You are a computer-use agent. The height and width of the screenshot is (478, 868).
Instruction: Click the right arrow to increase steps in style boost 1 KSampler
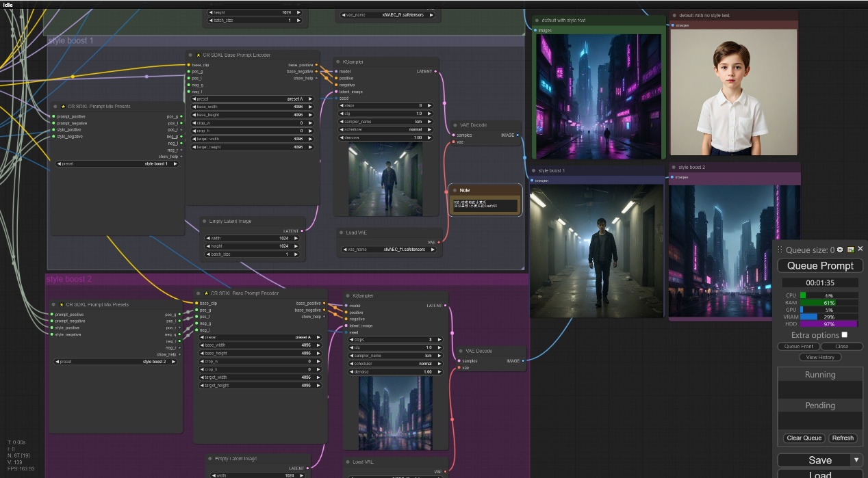coord(429,105)
